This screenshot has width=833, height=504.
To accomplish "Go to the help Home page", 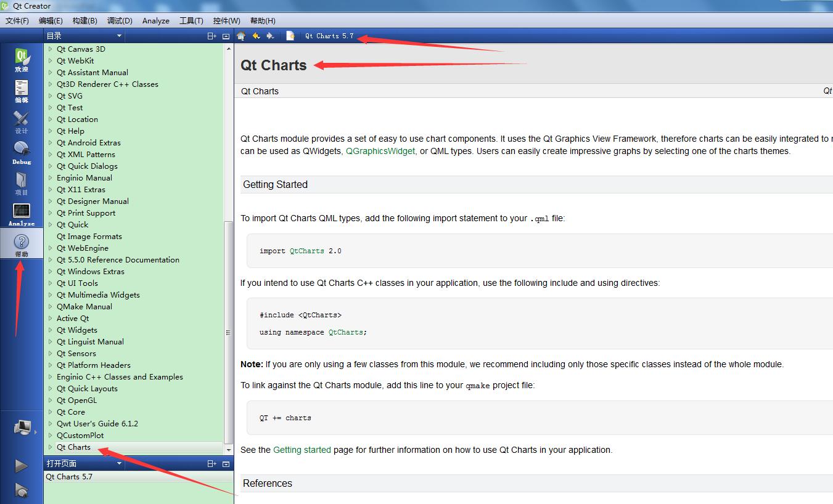I will [x=241, y=36].
